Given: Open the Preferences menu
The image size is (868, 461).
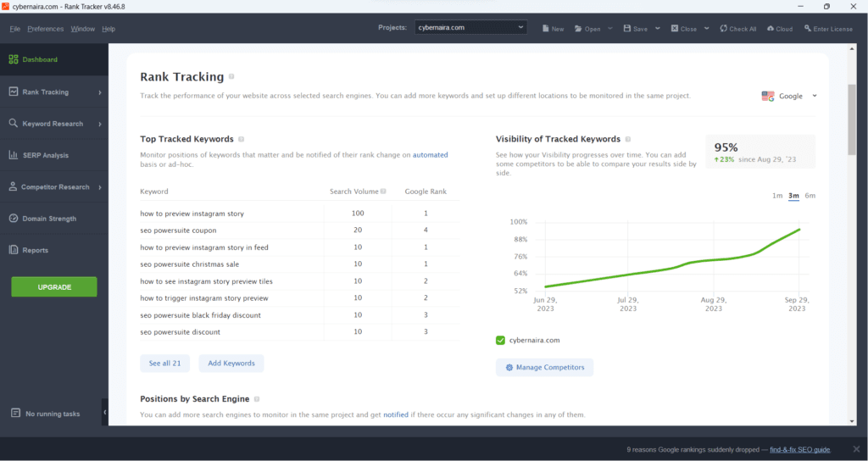Looking at the screenshot, I should (x=46, y=29).
